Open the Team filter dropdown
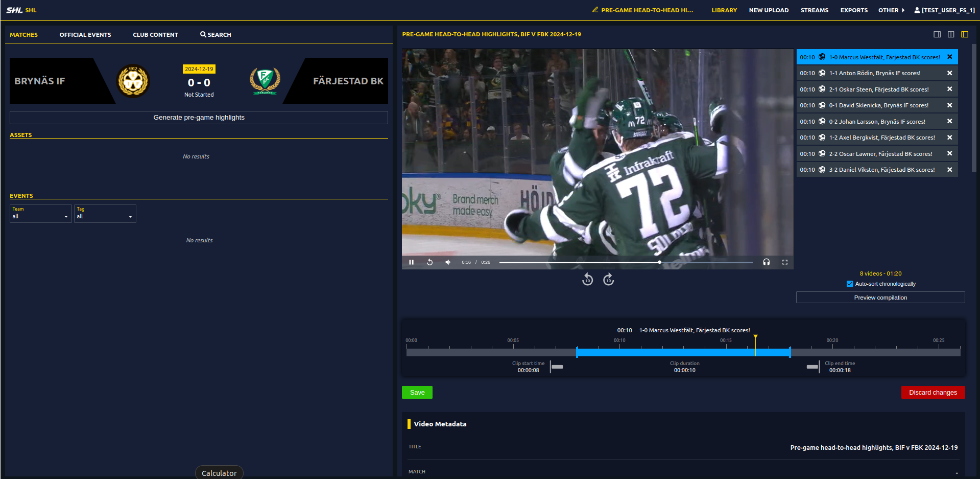This screenshot has width=980, height=479. 40,214
